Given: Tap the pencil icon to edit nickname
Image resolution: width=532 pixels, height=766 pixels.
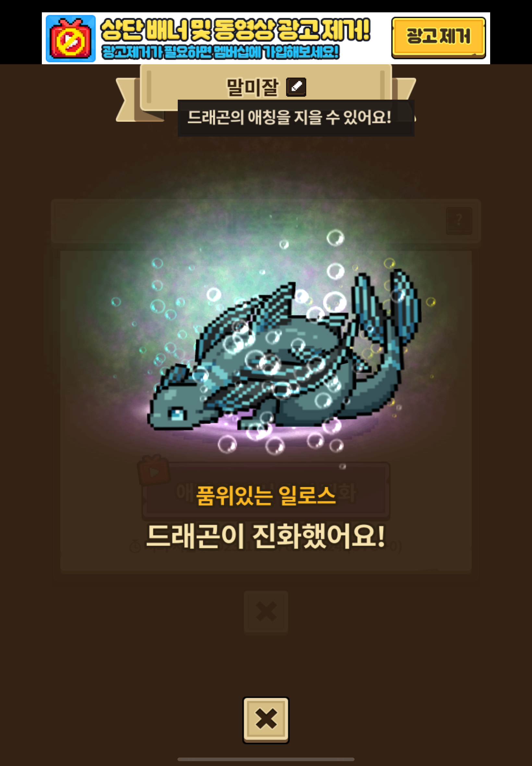Looking at the screenshot, I should [x=296, y=87].
